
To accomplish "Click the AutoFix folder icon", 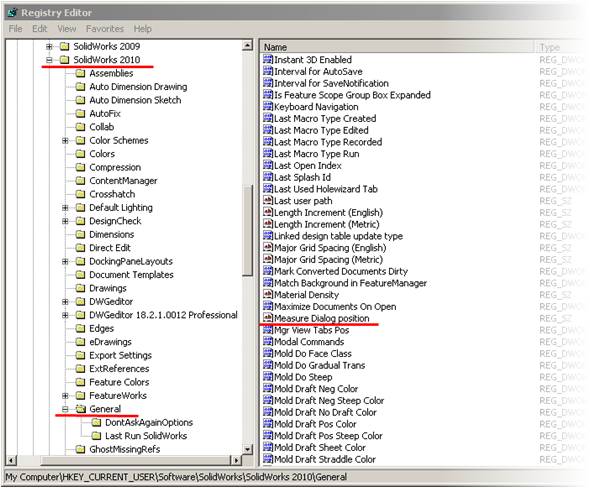I will [80, 114].
